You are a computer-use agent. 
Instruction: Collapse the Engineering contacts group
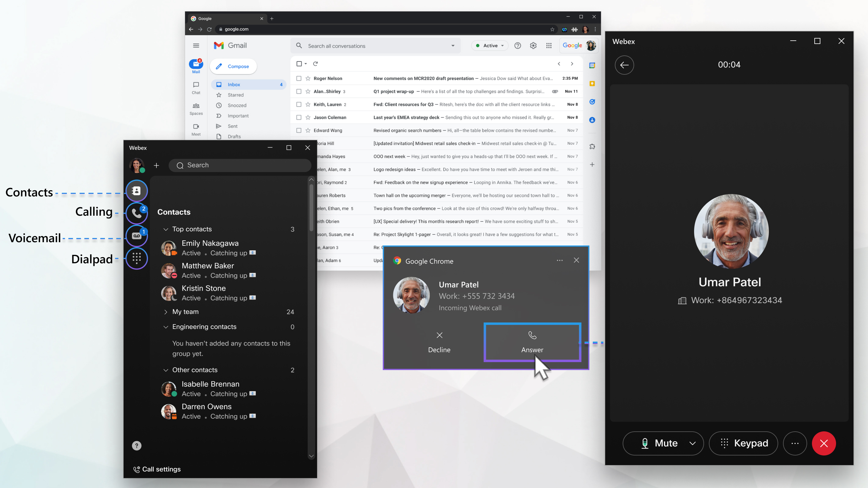(x=165, y=327)
